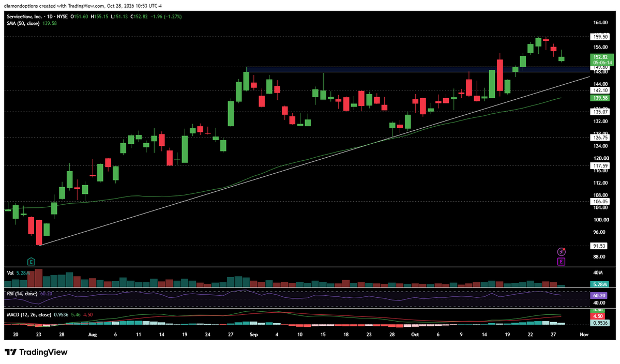
Task: Click the O151.60 open value
Action: 79,17
